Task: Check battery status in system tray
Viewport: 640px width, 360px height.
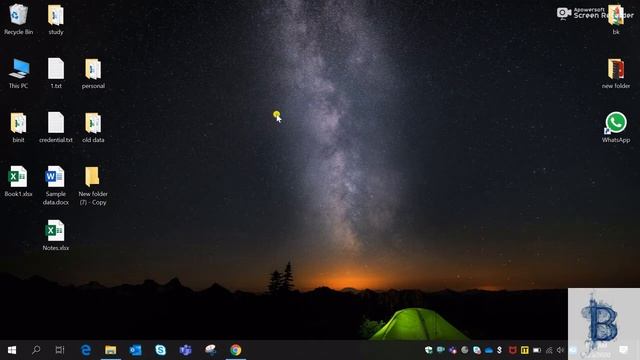Action: 537,350
